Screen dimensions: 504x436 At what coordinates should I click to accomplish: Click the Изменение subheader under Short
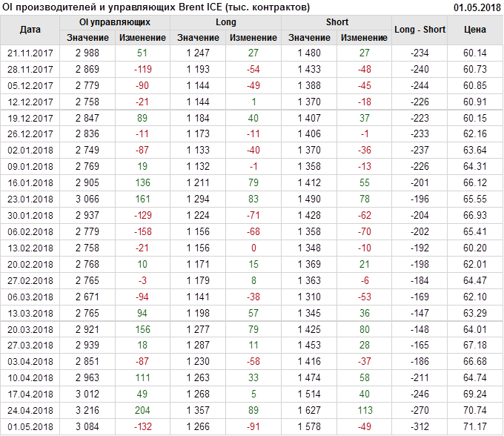point(364,38)
